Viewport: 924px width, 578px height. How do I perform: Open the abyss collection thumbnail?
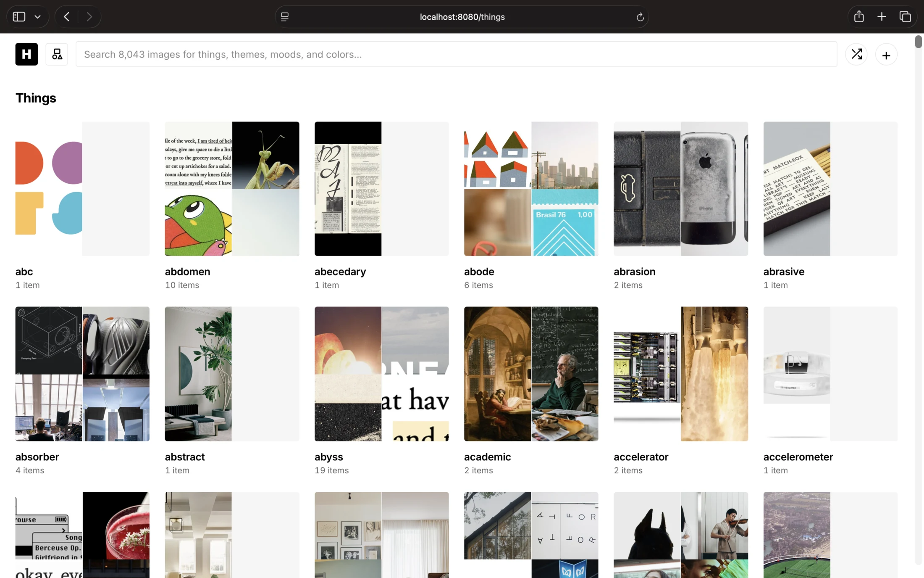point(381,374)
